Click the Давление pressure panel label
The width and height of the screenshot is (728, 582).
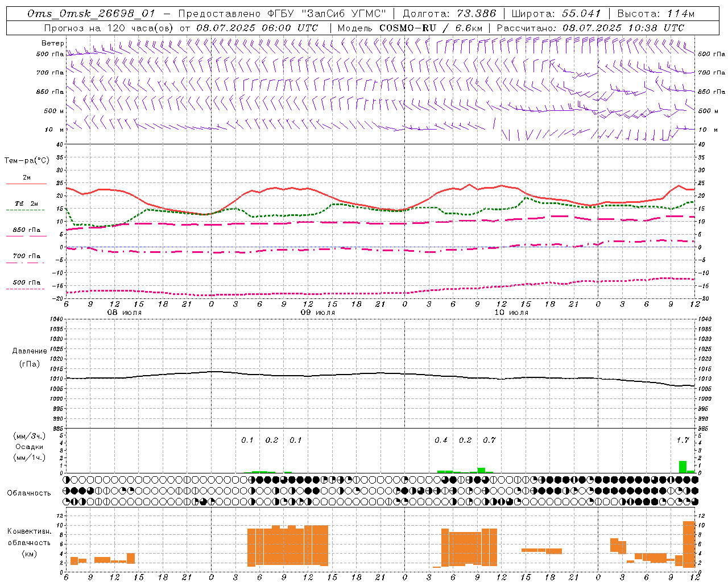point(30,351)
